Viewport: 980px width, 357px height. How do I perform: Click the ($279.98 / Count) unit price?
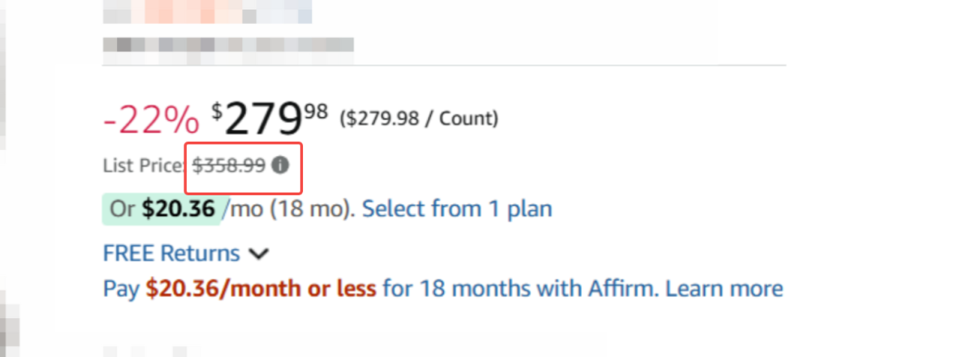[x=418, y=118]
